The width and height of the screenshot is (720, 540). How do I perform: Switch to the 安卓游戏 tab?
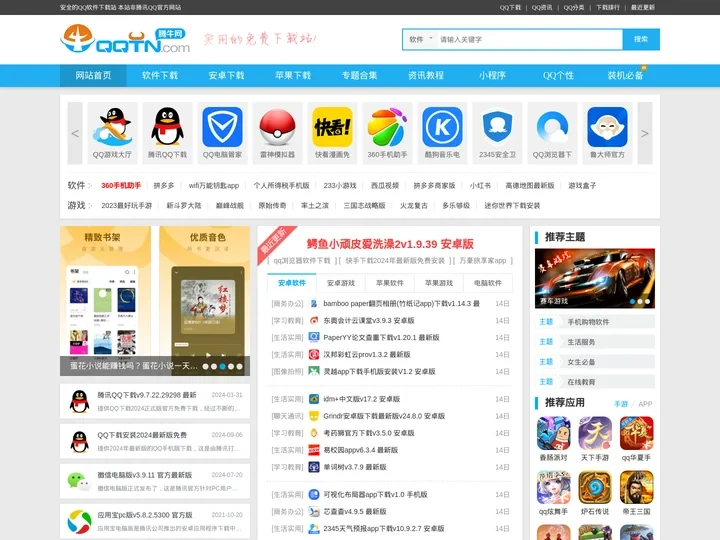pyautogui.click(x=341, y=283)
